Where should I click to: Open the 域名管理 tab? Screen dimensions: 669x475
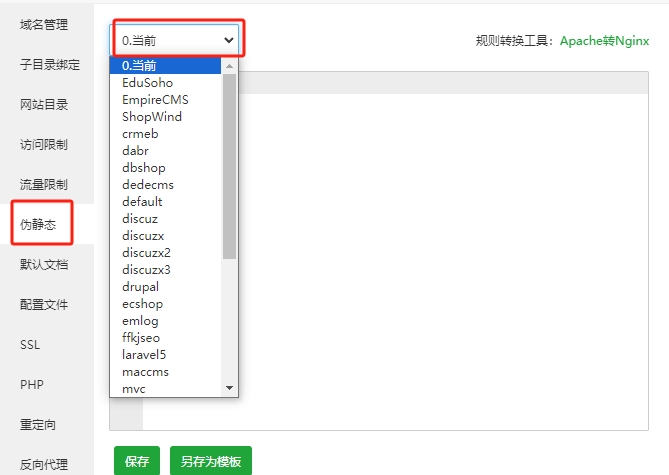click(x=44, y=25)
